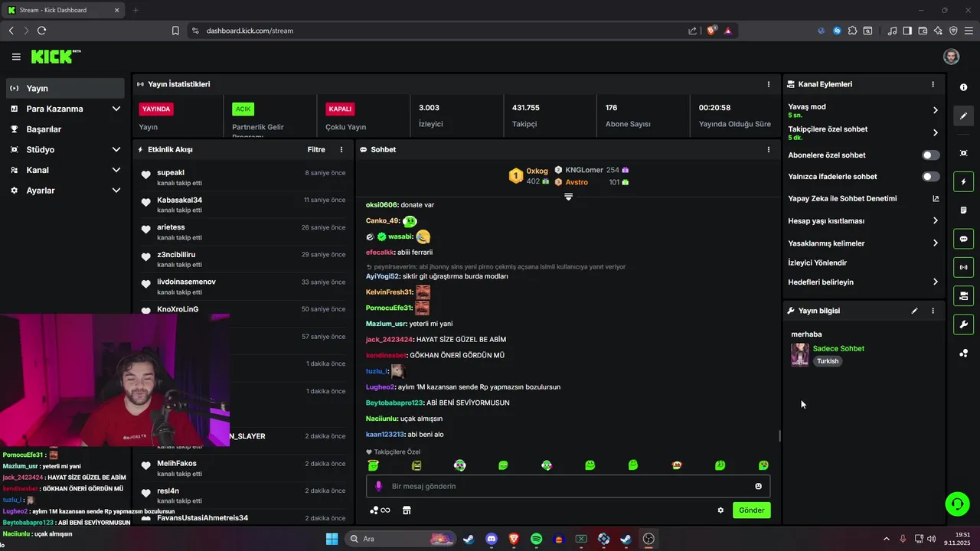This screenshot has height=551, width=980.
Task: Open external link for Yapay Zeka Sohbet Denetimi
Action: click(x=936, y=199)
